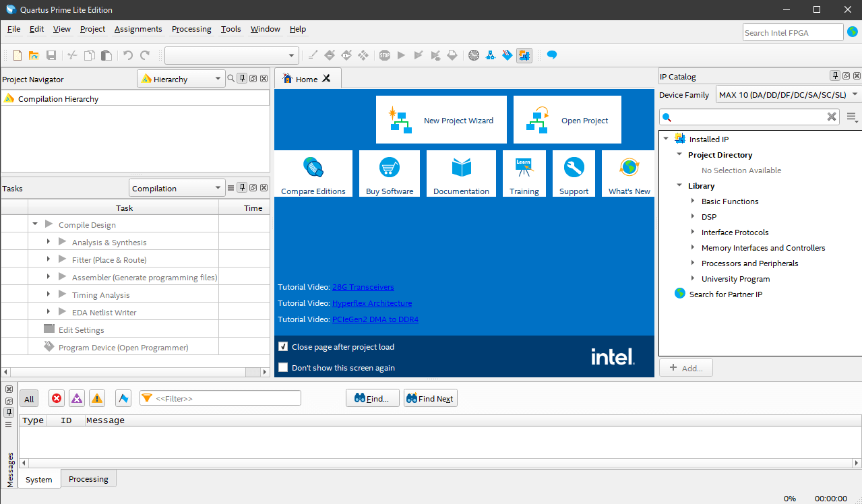Click the Save floppy disk toolbar icon
Image resolution: width=862 pixels, height=504 pixels.
51,55
